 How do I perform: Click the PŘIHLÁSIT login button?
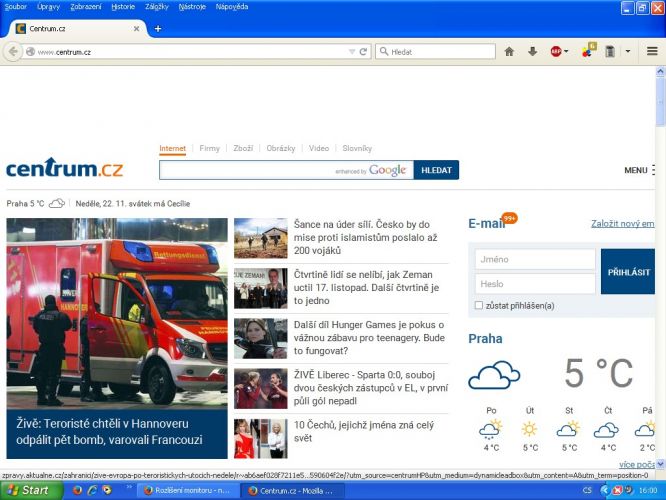(x=628, y=272)
